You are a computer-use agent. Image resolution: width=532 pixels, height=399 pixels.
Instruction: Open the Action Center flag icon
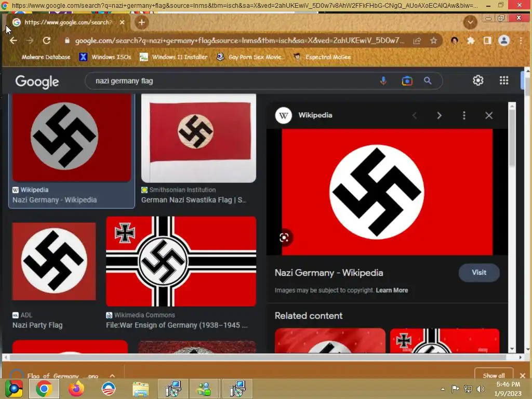pos(455,389)
